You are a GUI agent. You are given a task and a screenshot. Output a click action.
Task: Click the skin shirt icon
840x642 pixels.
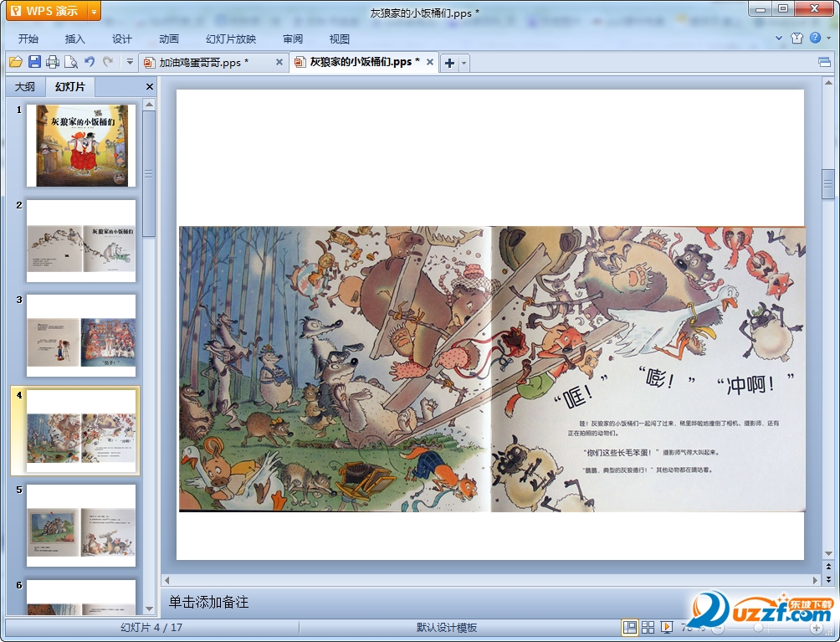click(796, 38)
